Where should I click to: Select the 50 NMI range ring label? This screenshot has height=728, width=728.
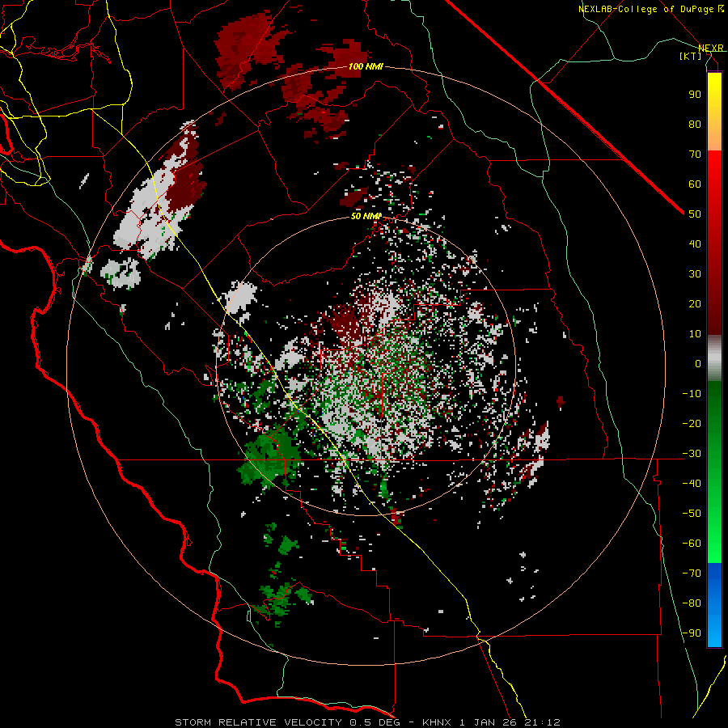pyautogui.click(x=366, y=216)
